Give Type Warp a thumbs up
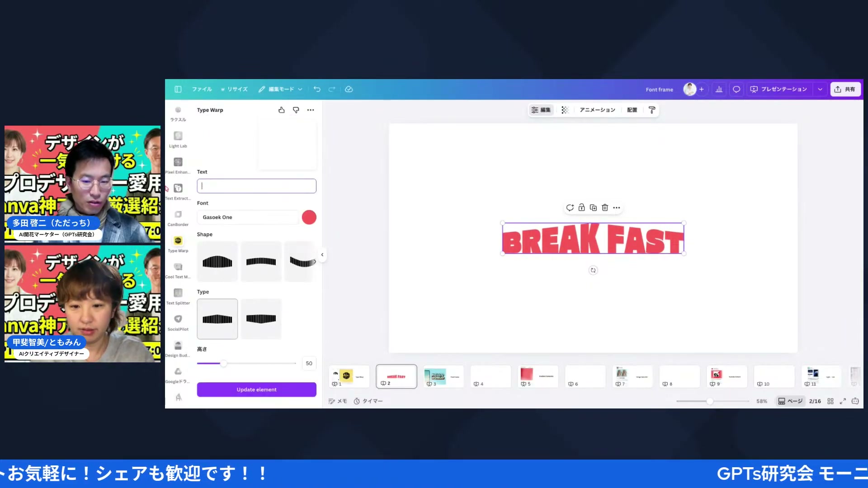Screen dimensions: 868x488 coord(281,110)
